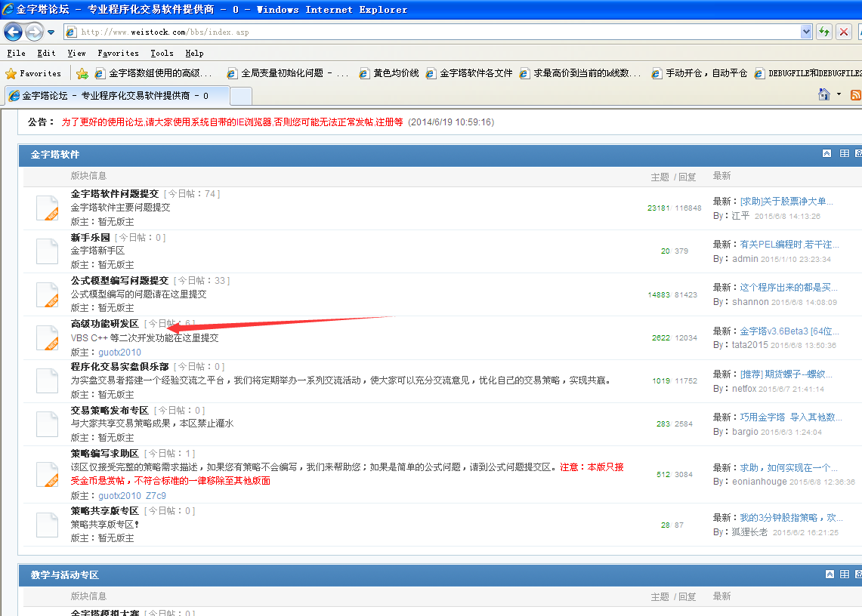The image size is (862, 616).
Task: Open latest post 这个程序出来的都是买...
Action: click(x=788, y=288)
